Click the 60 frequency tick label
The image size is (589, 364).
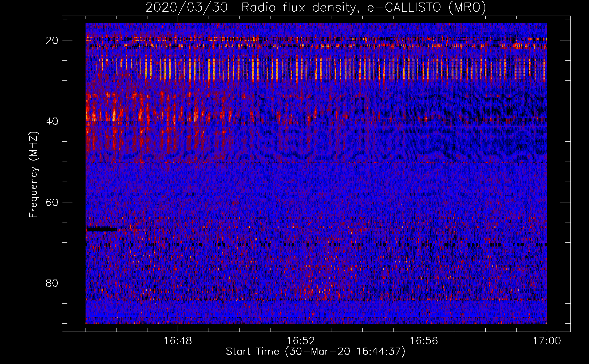pyautogui.click(x=52, y=202)
